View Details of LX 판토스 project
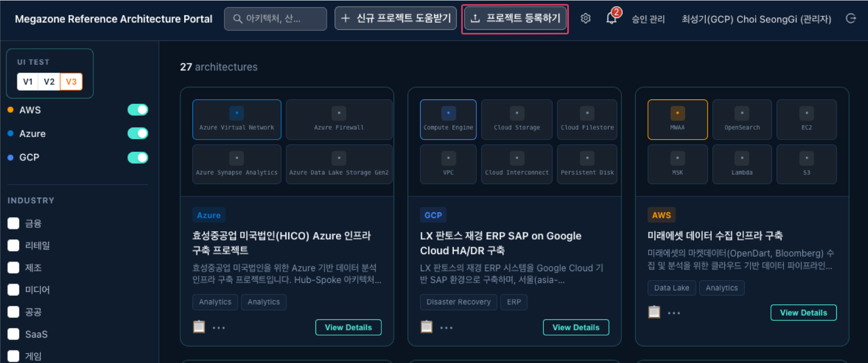Screen dimensions: 868x363 (576, 327)
